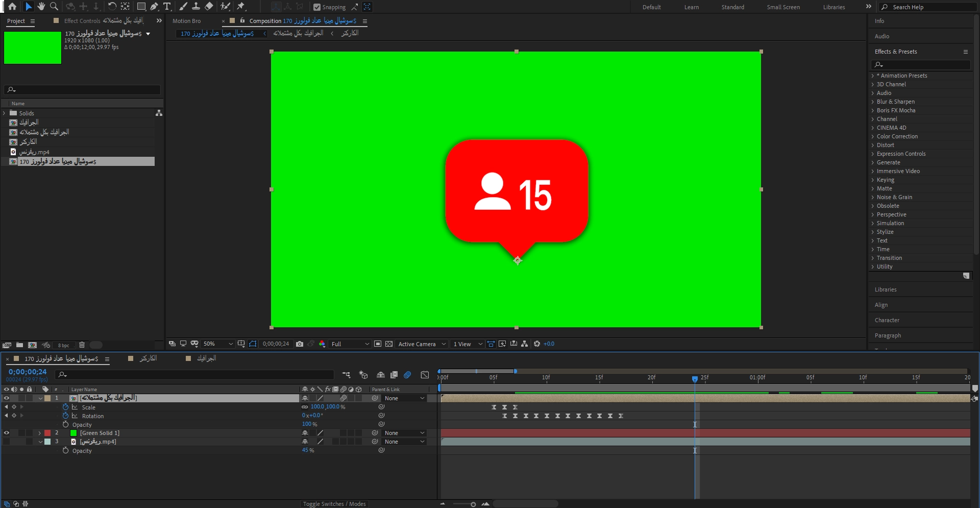This screenshot has width=980, height=508.
Task: Toggle the Frame Blending enable icon in timeline
Action: click(394, 375)
